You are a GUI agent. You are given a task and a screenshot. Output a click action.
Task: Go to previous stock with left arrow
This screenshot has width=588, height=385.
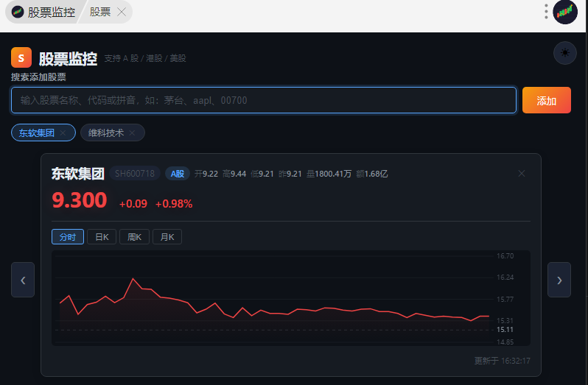point(23,280)
